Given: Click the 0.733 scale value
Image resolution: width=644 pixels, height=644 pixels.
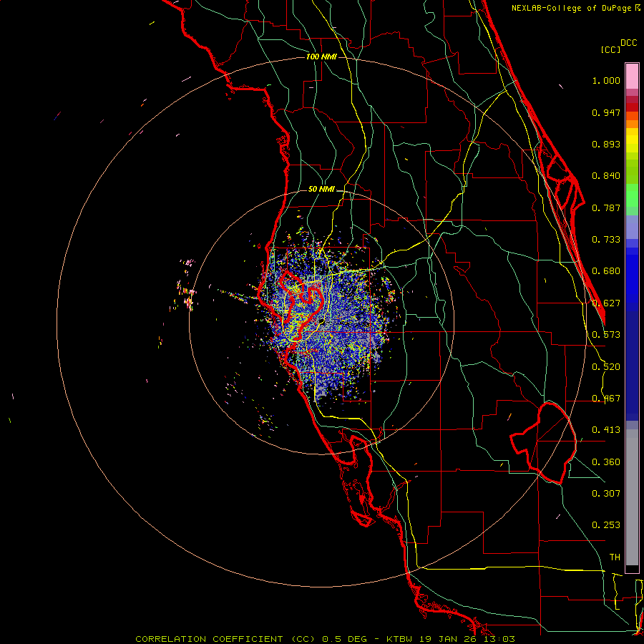Looking at the screenshot, I should (x=606, y=240).
